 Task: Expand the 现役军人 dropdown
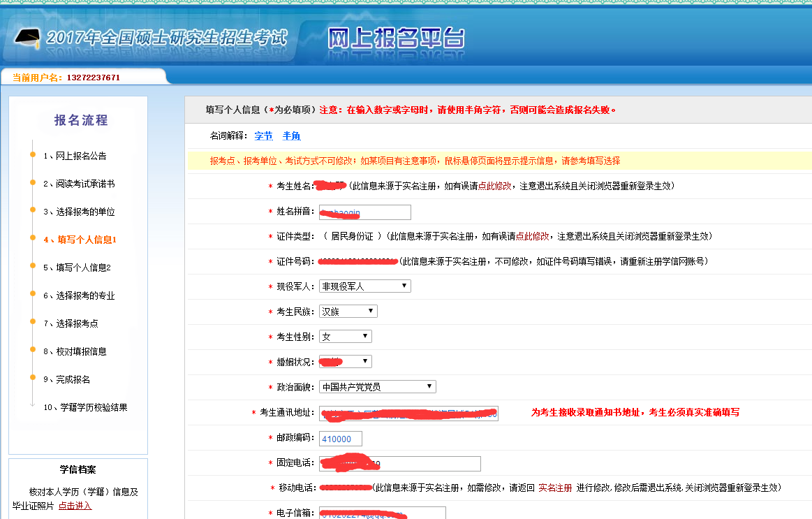(x=364, y=286)
